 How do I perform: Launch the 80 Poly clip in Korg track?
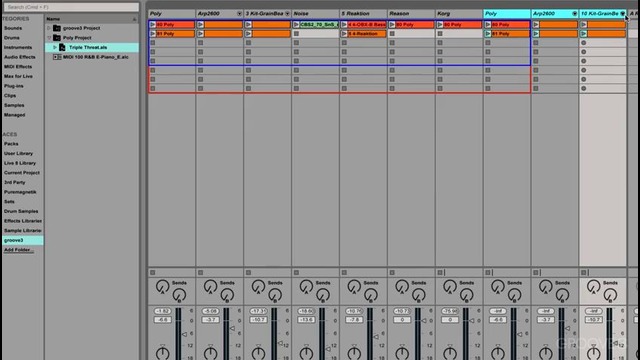(x=440, y=24)
